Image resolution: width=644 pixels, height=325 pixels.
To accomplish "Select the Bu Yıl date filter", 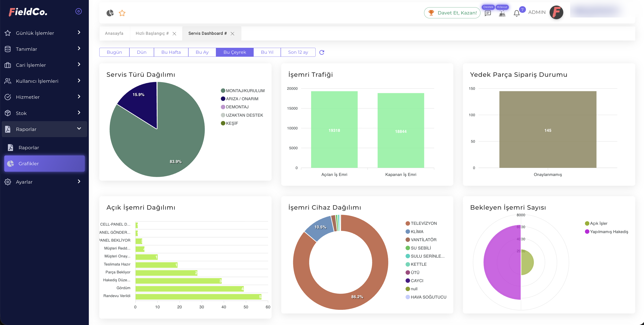I will tap(267, 52).
